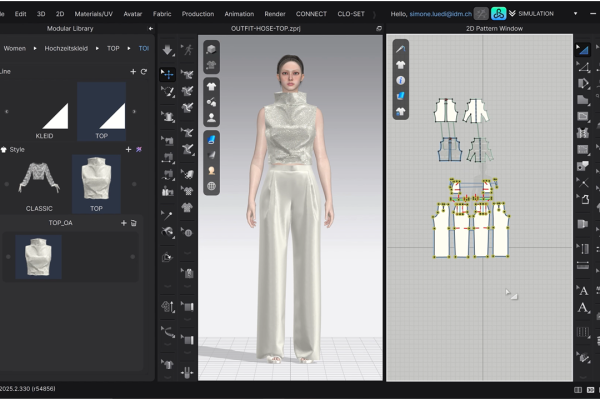This screenshot has width=600, height=400.
Task: Click the simone.luedi account link
Action: click(440, 14)
